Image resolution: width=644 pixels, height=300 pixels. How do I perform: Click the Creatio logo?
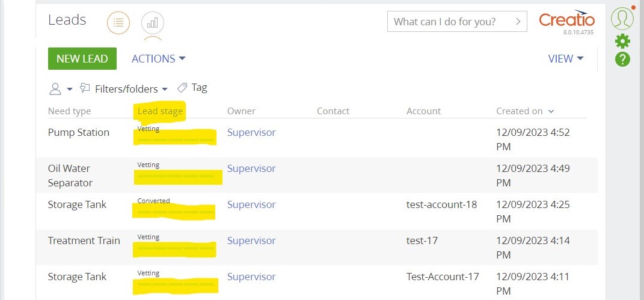tap(566, 20)
